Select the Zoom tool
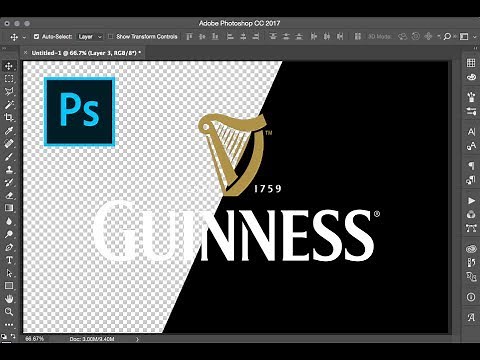Viewport: 480px width, 360px height. pyautogui.click(x=9, y=312)
